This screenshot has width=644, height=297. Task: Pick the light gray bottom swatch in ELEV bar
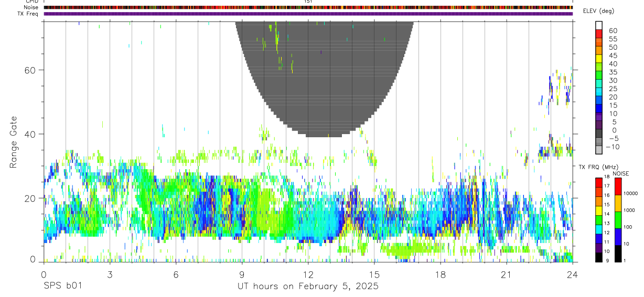599,150
